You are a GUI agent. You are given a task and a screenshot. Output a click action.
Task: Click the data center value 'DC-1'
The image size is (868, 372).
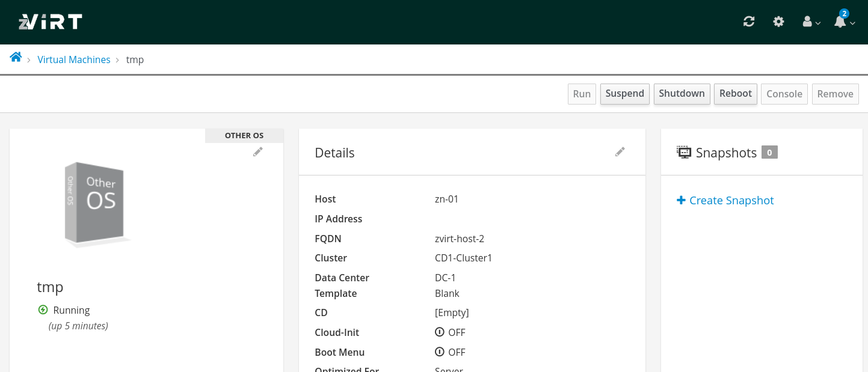(x=445, y=278)
